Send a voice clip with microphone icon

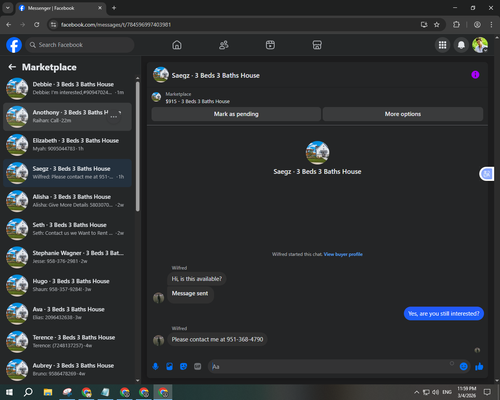(155, 367)
